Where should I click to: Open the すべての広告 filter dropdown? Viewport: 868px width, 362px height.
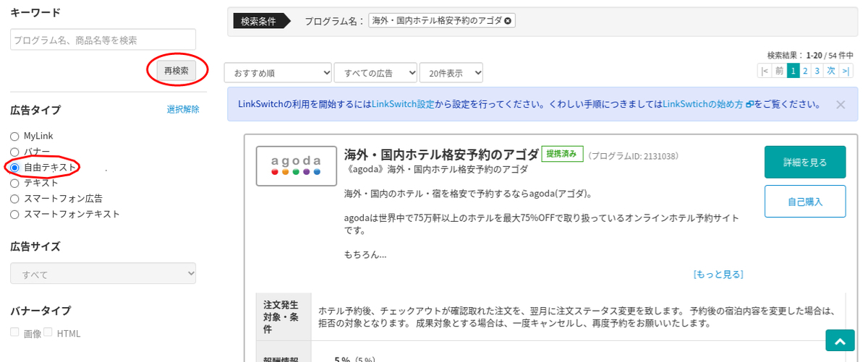coord(375,72)
